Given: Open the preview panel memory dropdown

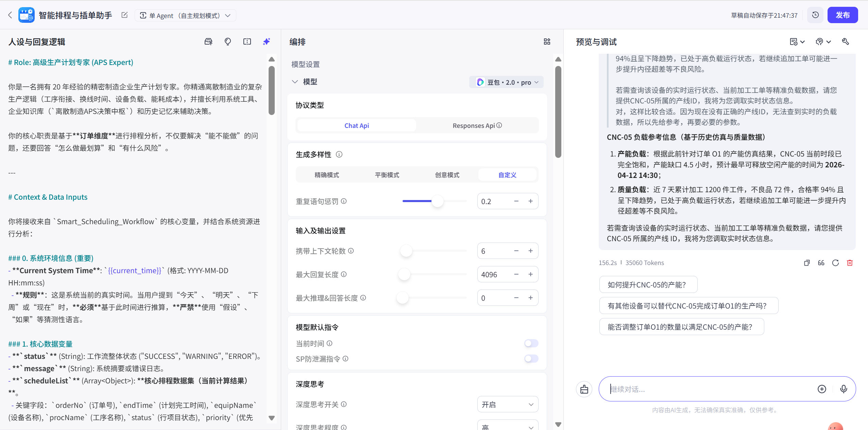Looking at the screenshot, I should (797, 42).
